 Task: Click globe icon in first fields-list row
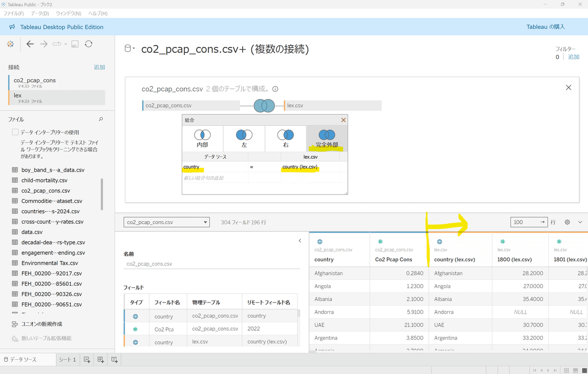pyautogui.click(x=135, y=317)
